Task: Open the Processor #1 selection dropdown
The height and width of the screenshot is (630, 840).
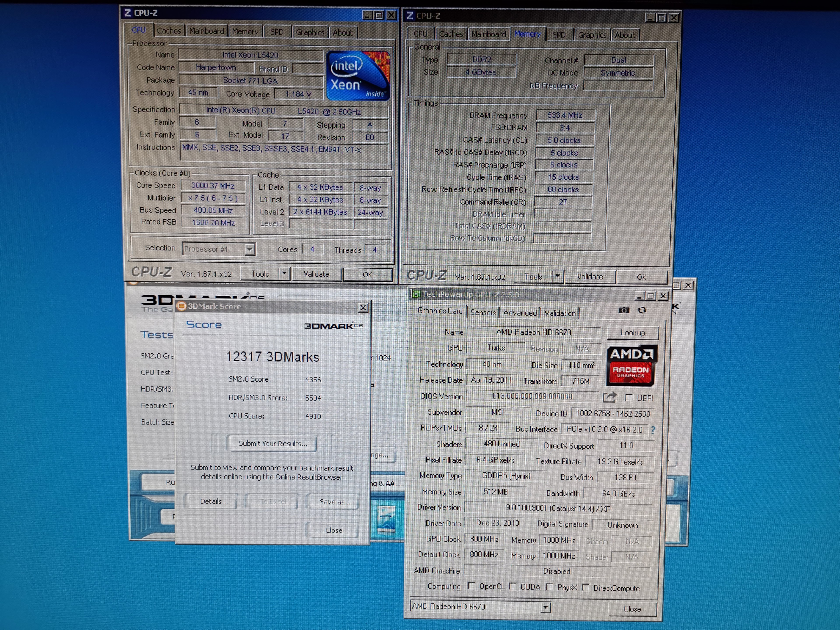Action: point(250,250)
